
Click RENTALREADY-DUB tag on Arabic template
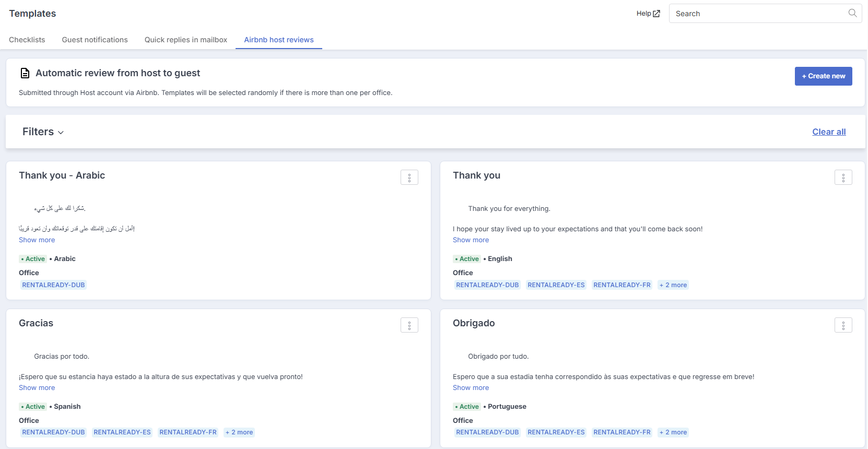pos(53,285)
